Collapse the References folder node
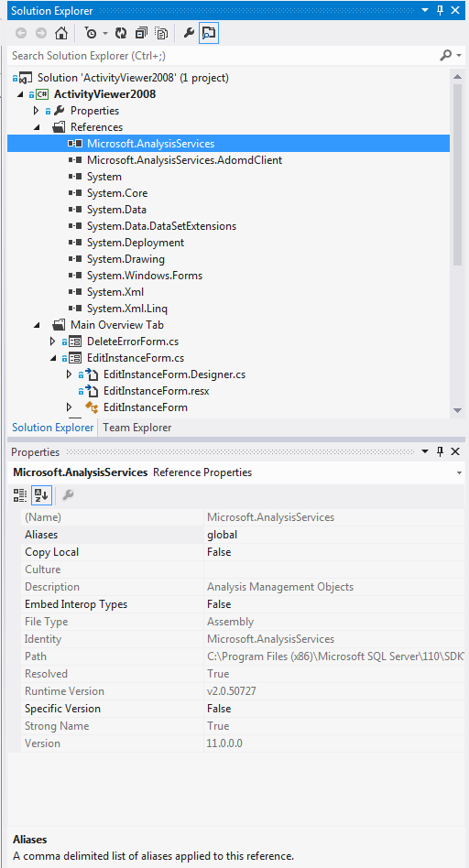This screenshot has height=868, width=469. [x=37, y=127]
